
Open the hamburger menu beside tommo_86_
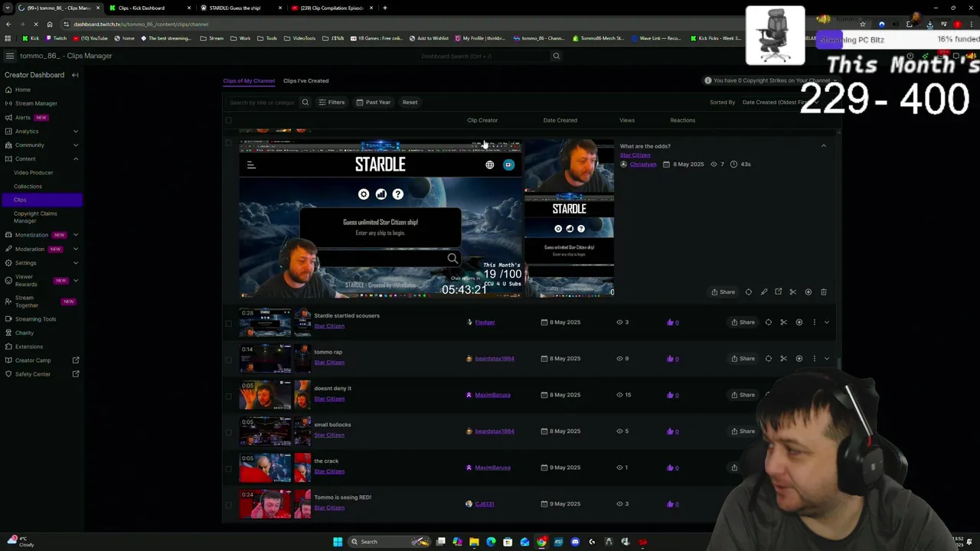tap(9, 56)
